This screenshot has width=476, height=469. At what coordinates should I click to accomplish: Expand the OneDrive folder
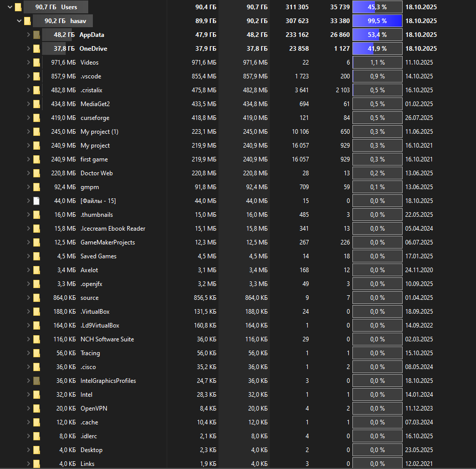[28, 49]
